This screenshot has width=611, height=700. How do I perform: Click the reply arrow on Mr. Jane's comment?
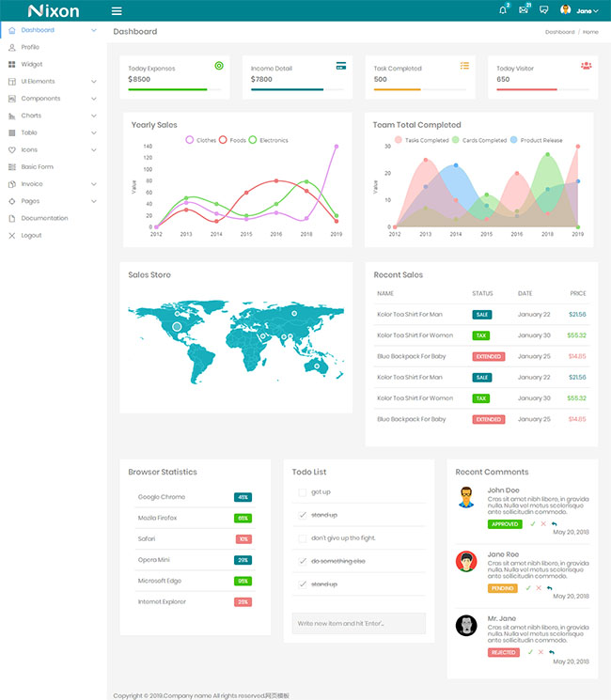pos(554,651)
